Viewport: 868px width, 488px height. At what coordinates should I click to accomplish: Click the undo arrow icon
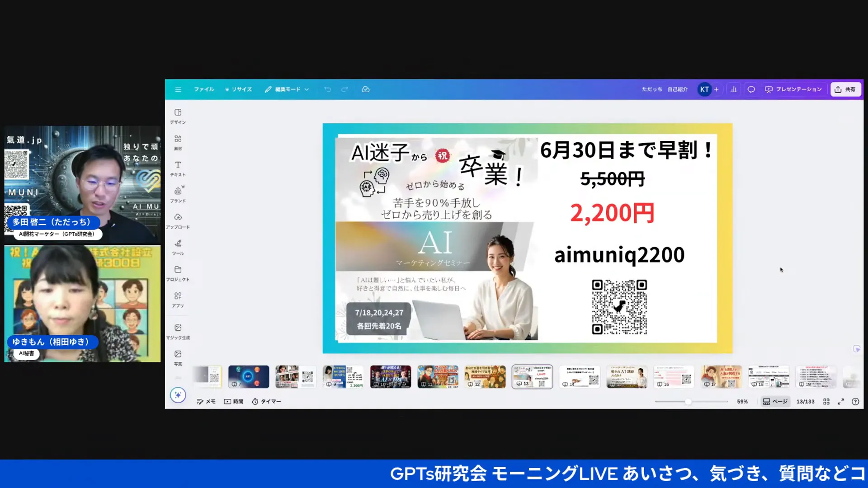(328, 89)
